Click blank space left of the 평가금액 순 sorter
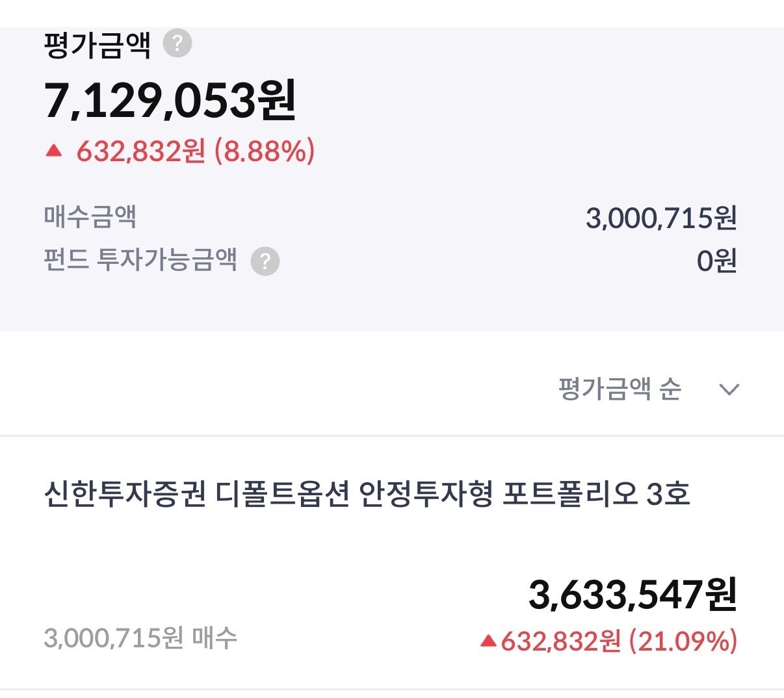The height and width of the screenshot is (698, 784). click(x=260, y=389)
